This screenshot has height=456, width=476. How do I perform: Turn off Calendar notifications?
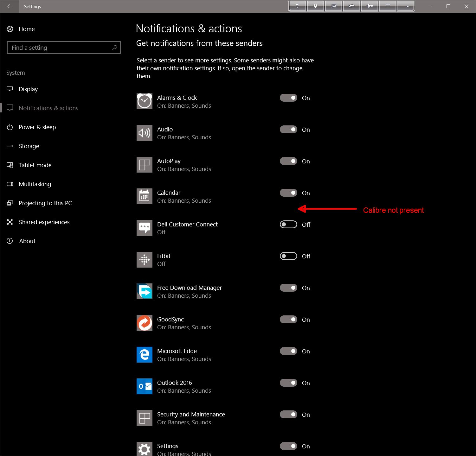click(x=288, y=193)
